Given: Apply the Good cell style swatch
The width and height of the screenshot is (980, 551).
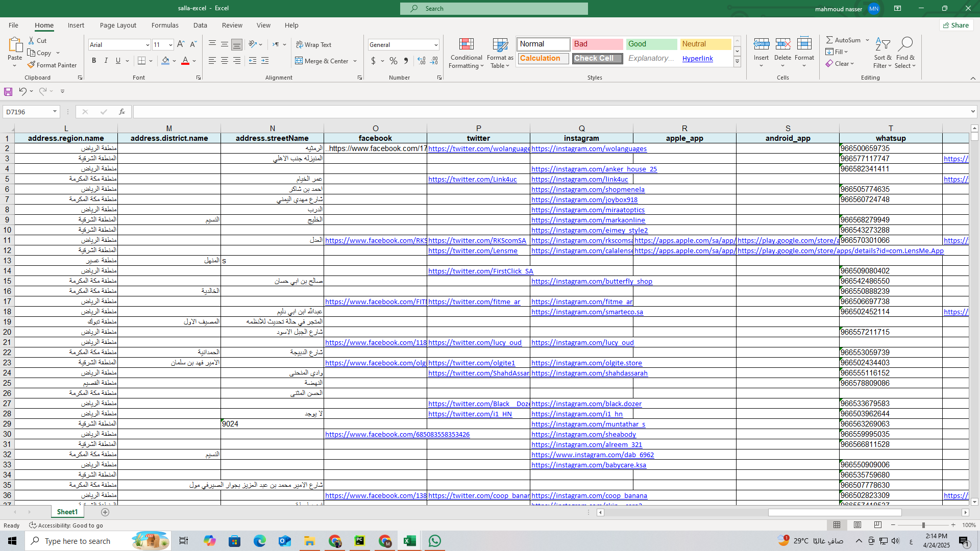Looking at the screenshot, I should (x=651, y=44).
